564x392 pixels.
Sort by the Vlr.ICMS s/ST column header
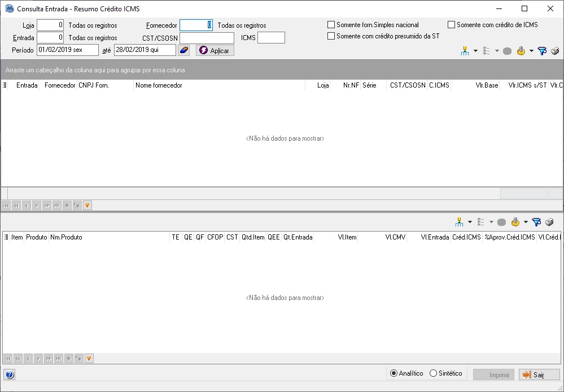click(x=524, y=85)
